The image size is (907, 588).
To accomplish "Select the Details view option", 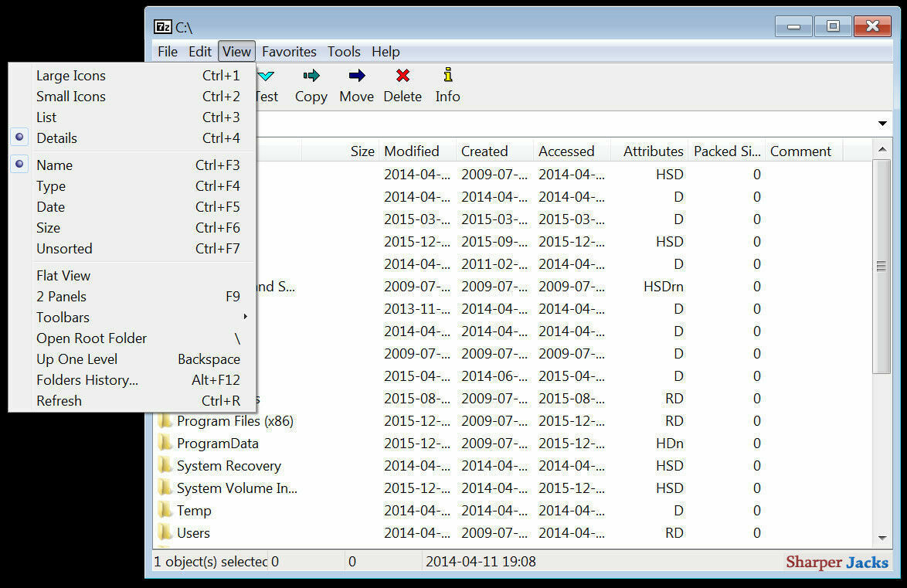I will pos(131,138).
